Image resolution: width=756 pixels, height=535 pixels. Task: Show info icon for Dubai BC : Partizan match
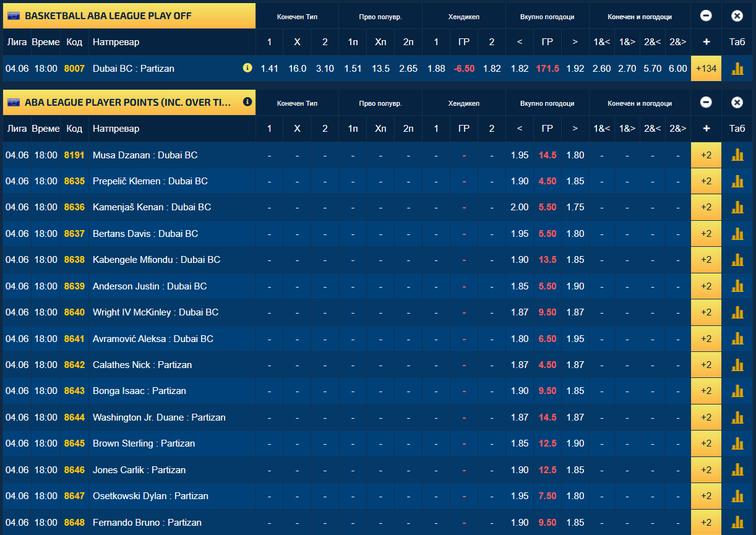(x=247, y=68)
